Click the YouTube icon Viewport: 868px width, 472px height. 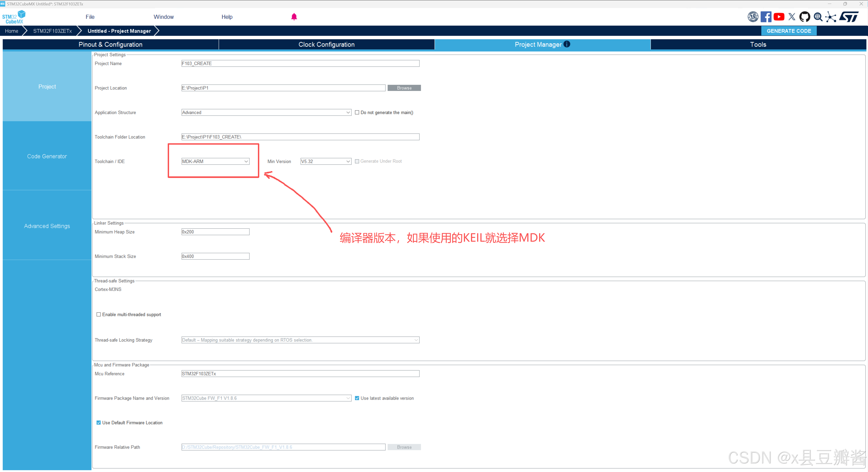779,17
